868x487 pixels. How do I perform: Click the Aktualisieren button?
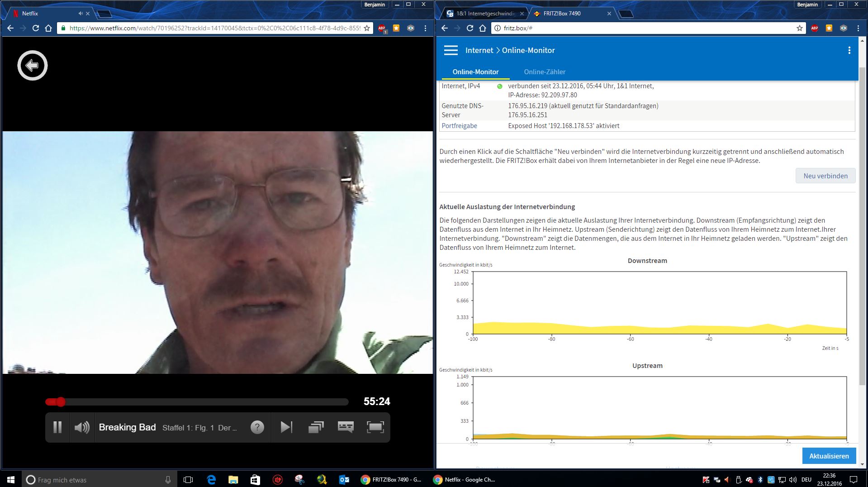pyautogui.click(x=829, y=456)
